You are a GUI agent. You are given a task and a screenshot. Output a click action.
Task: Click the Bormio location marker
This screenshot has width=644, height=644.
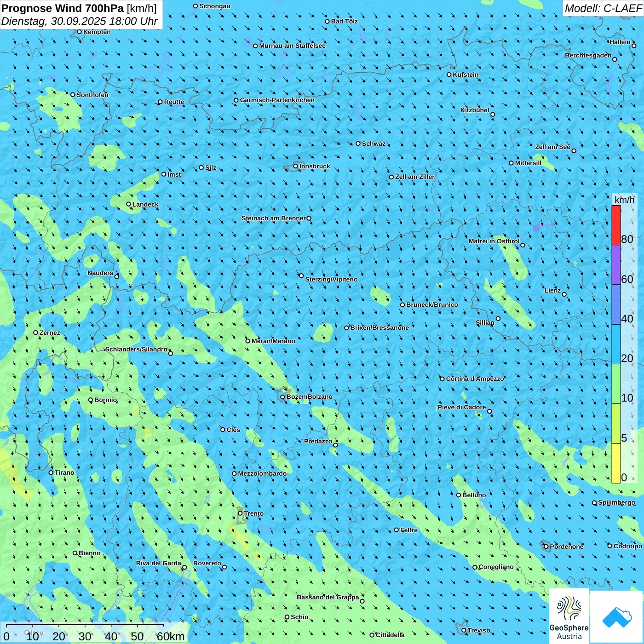tap(91, 400)
